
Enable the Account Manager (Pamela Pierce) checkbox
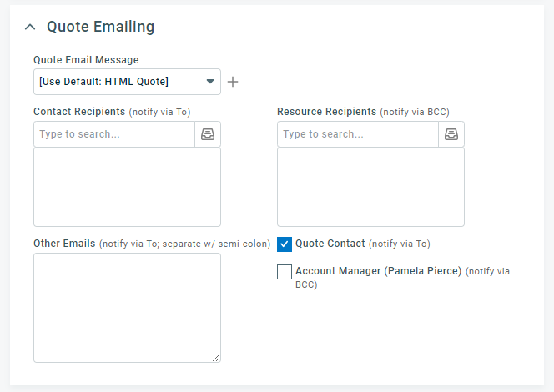point(285,272)
